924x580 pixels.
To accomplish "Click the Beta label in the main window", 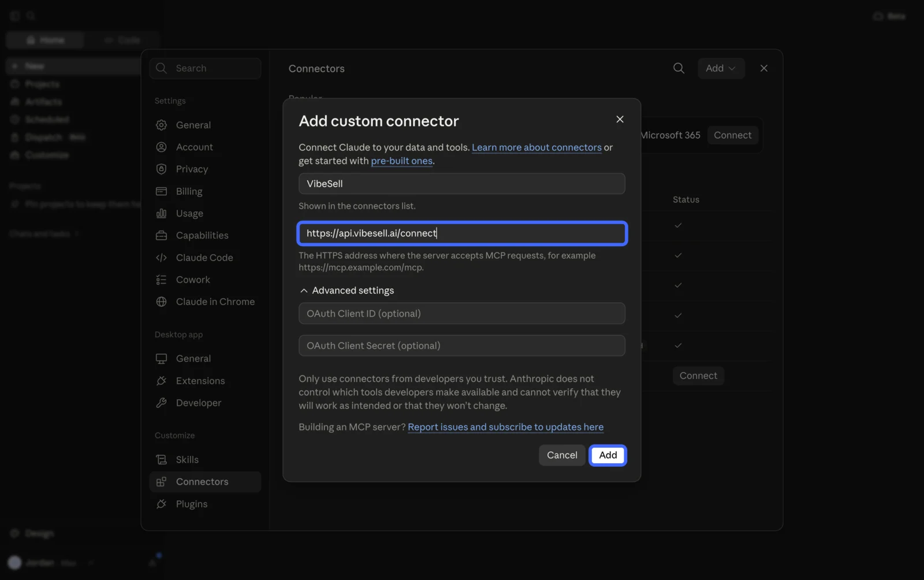I will point(896,16).
